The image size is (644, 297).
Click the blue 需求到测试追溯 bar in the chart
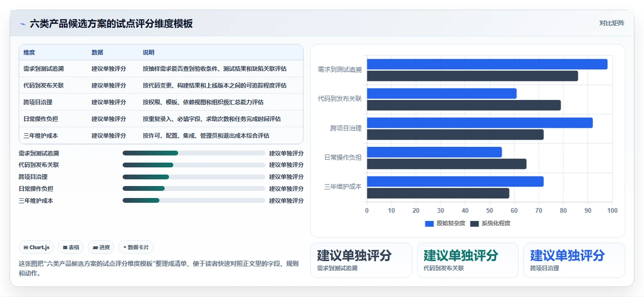point(487,64)
